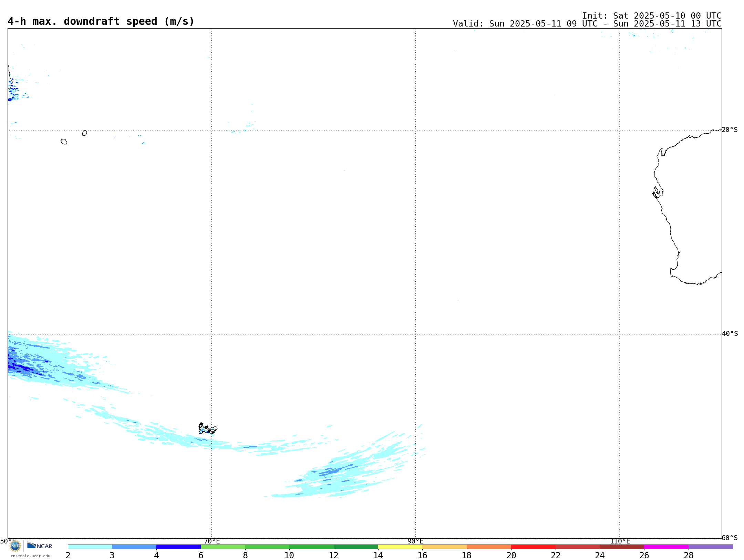
Task: Click the yellow 14-16 color swatch
Action: [400, 547]
